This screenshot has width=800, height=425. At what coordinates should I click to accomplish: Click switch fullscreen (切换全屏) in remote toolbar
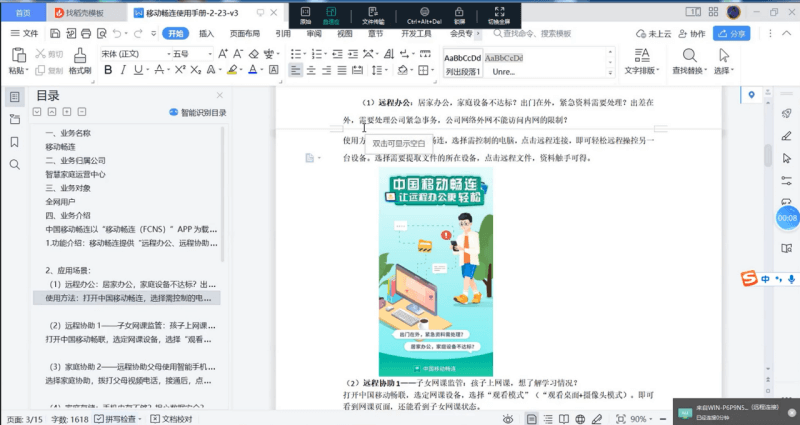499,15
